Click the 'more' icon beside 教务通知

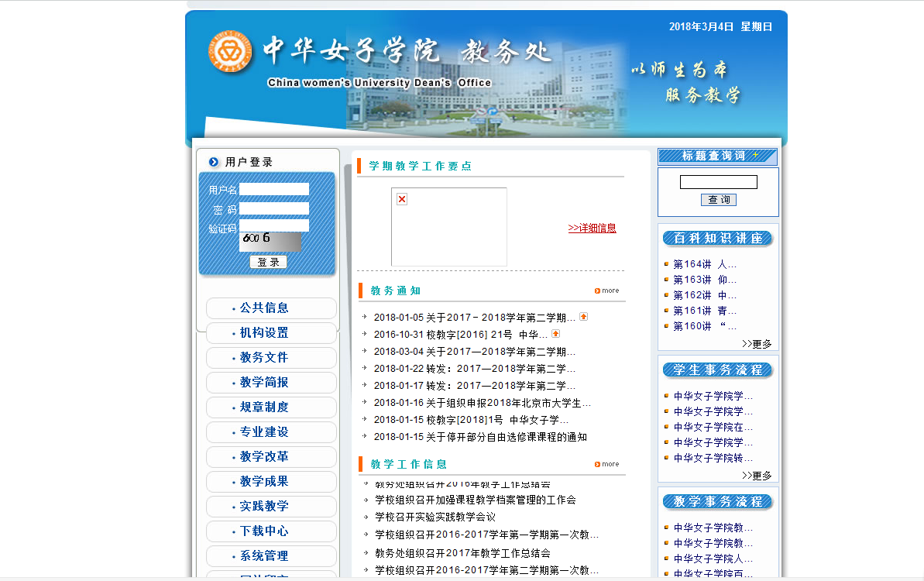[606, 290]
